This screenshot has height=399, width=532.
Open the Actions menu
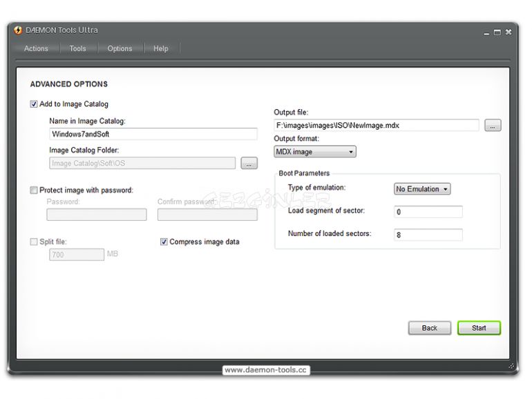pyautogui.click(x=36, y=48)
